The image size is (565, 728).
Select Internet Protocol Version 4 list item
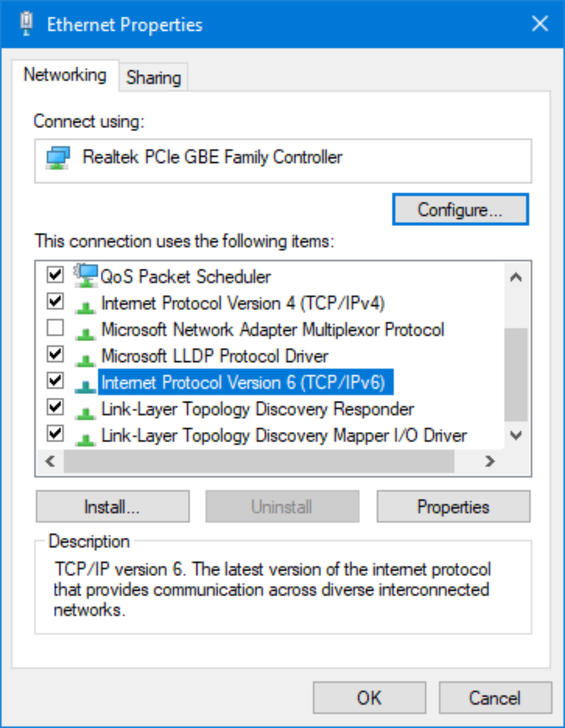pyautogui.click(x=242, y=303)
